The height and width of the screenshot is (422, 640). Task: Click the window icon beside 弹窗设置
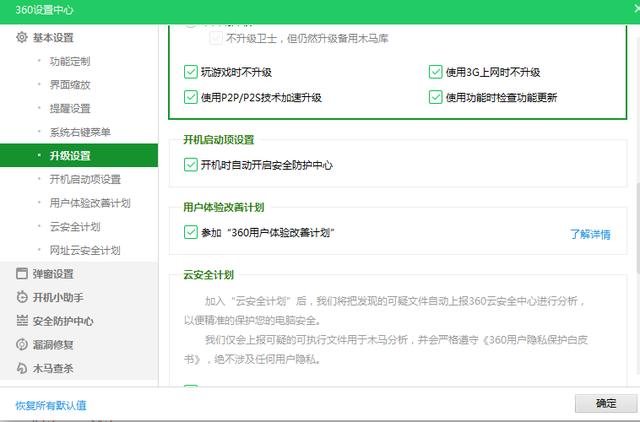pos(22,273)
